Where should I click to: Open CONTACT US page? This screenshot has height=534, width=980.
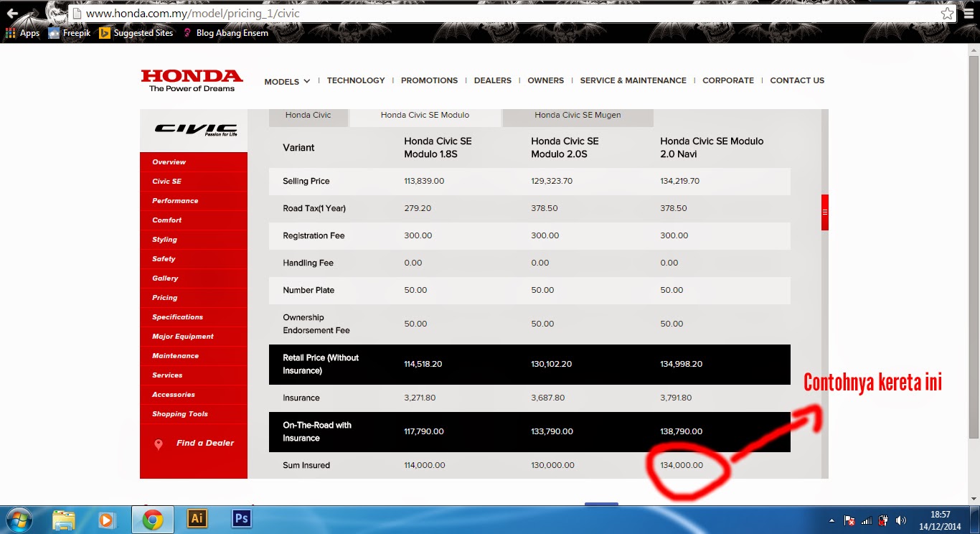[797, 80]
